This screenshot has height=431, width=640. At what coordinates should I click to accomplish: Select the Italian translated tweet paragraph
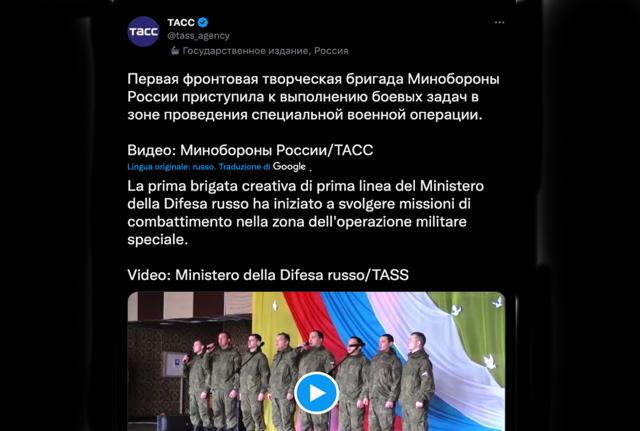click(305, 213)
